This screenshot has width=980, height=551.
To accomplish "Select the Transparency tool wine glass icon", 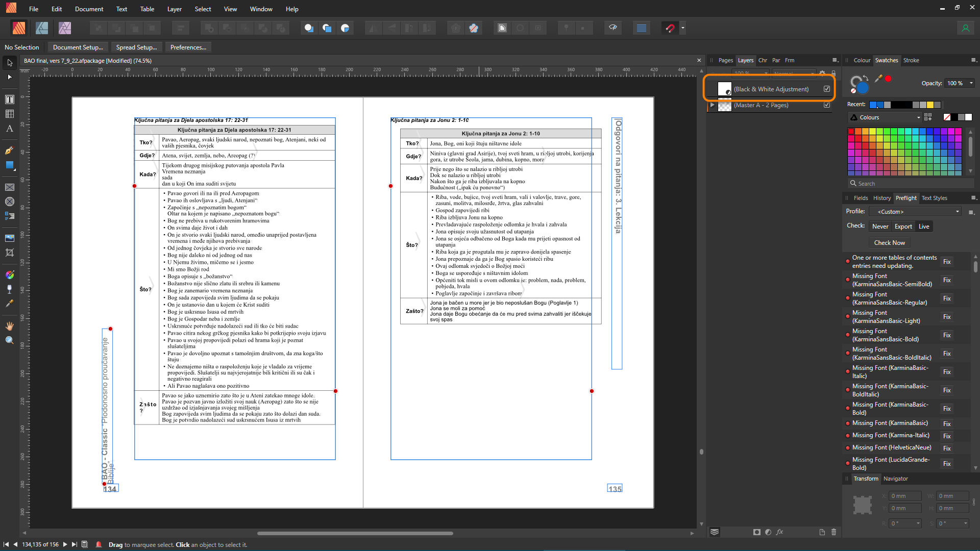I will point(9,289).
